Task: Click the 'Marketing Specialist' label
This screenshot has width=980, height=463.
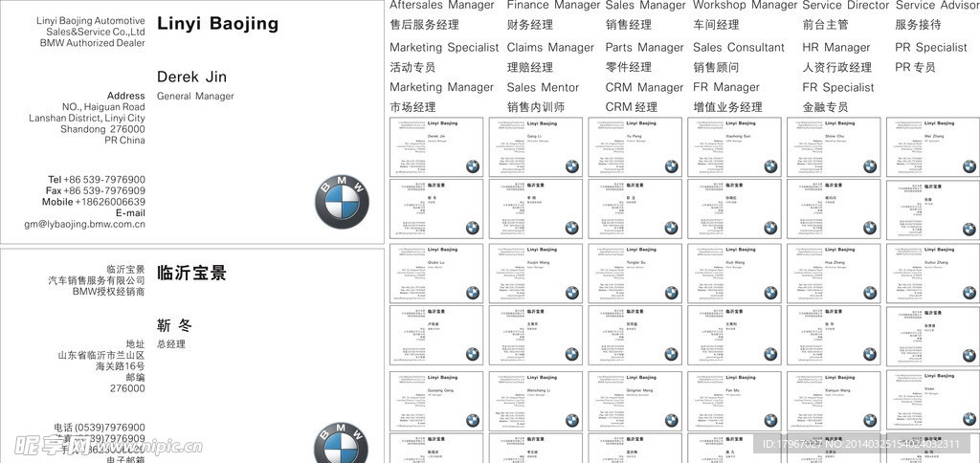Action: 444,48
